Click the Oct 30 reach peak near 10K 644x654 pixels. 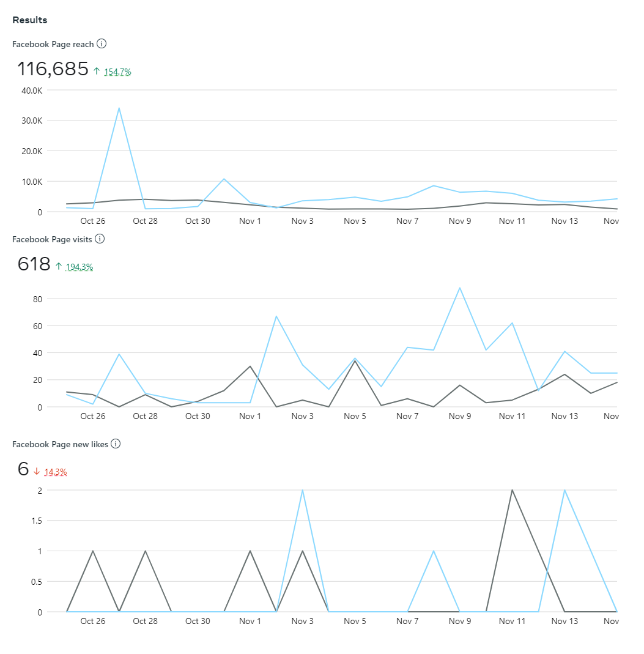pos(224,179)
